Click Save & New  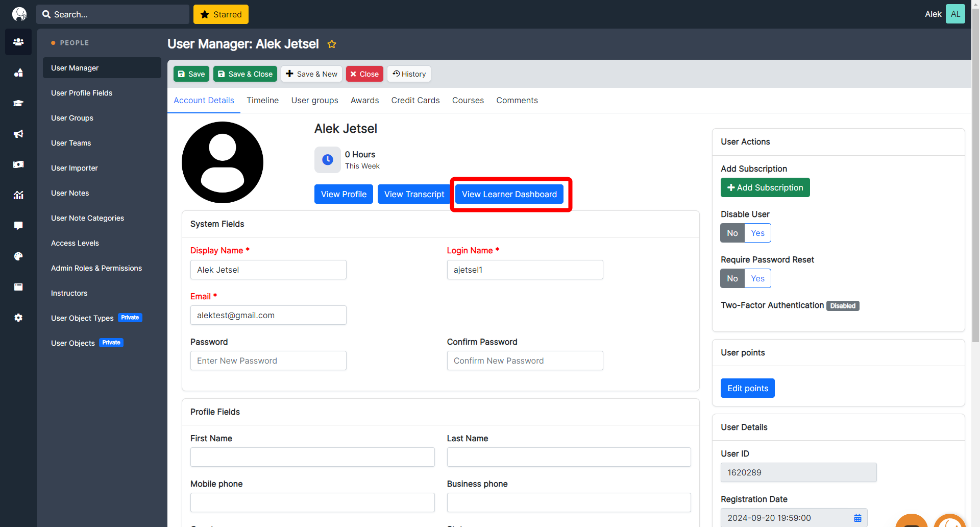coord(311,74)
